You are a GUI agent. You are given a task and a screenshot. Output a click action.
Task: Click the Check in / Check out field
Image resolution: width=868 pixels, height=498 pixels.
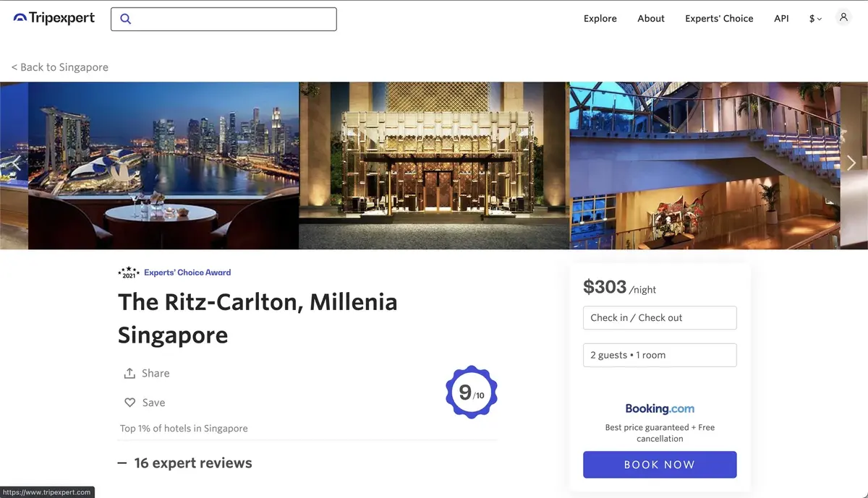660,317
